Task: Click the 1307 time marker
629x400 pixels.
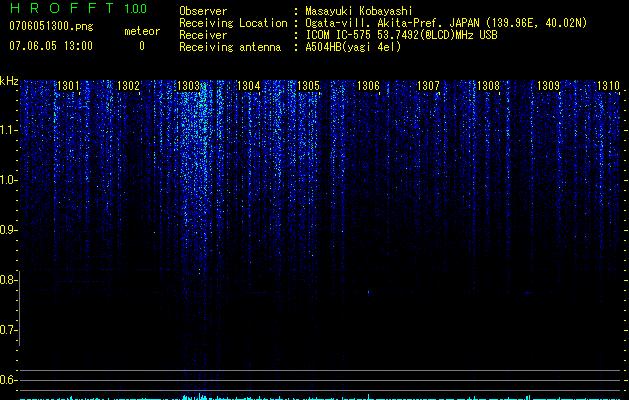Action: tap(428, 86)
